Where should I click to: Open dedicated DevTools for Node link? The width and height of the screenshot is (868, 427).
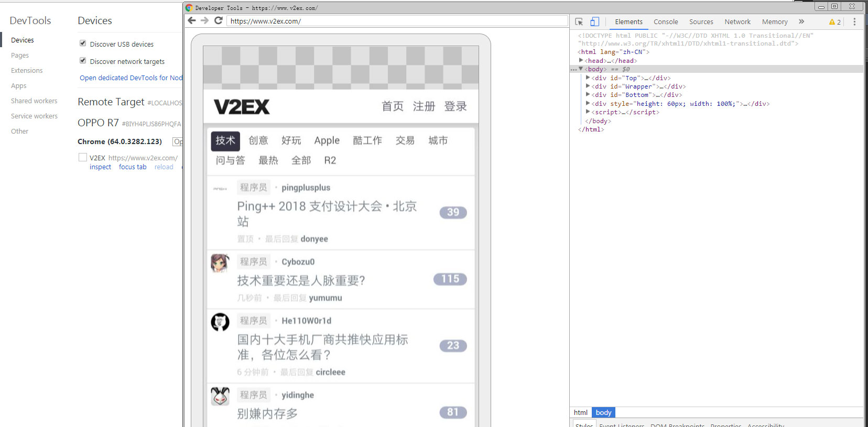click(131, 78)
